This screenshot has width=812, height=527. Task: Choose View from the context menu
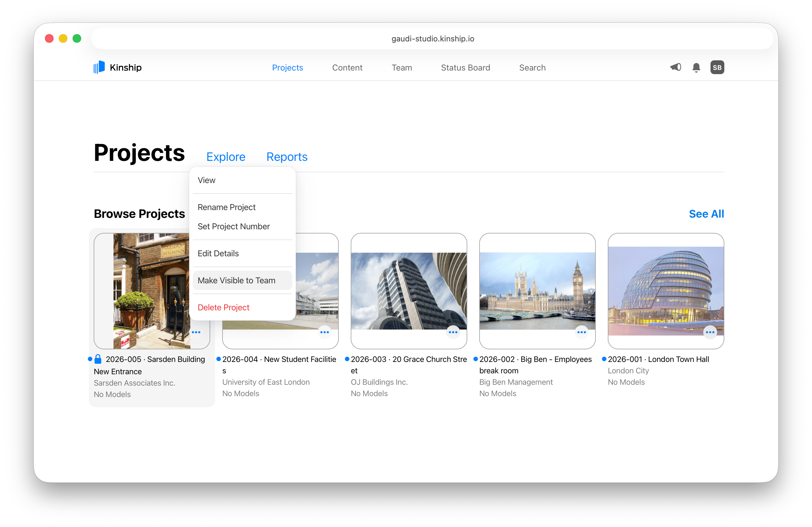click(x=242, y=180)
